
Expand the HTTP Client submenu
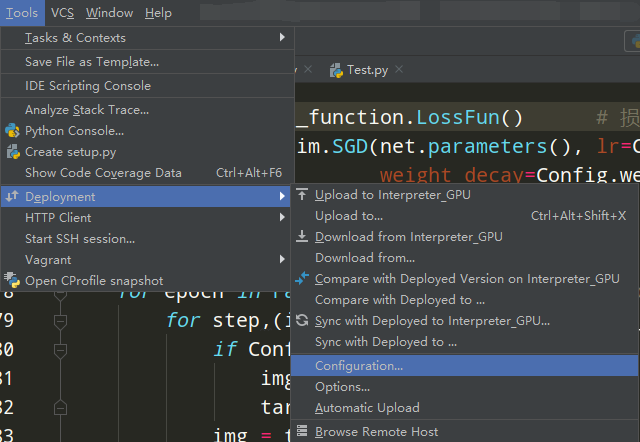(x=150, y=218)
